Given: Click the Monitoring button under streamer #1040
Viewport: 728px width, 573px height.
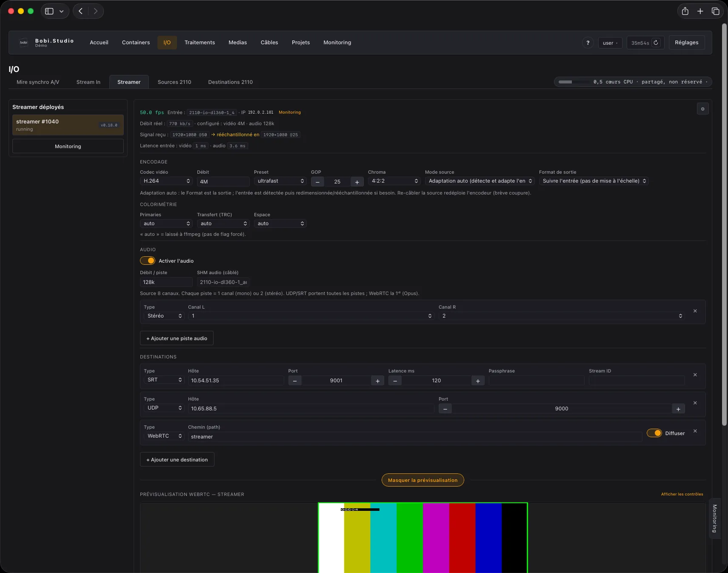Looking at the screenshot, I should click(x=68, y=146).
